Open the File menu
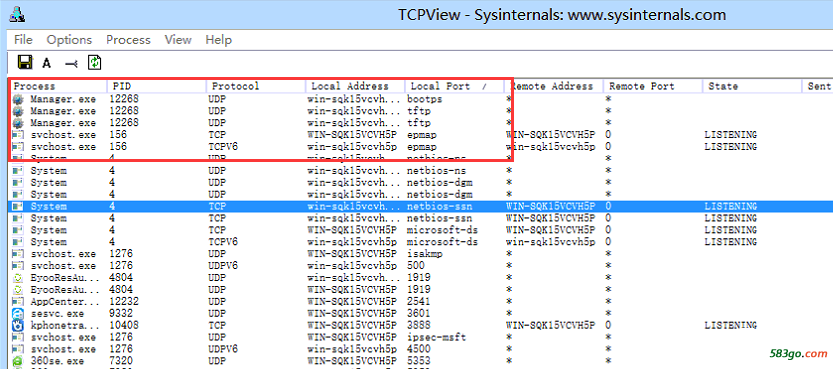Viewport: 833px width, 369px height. (23, 40)
